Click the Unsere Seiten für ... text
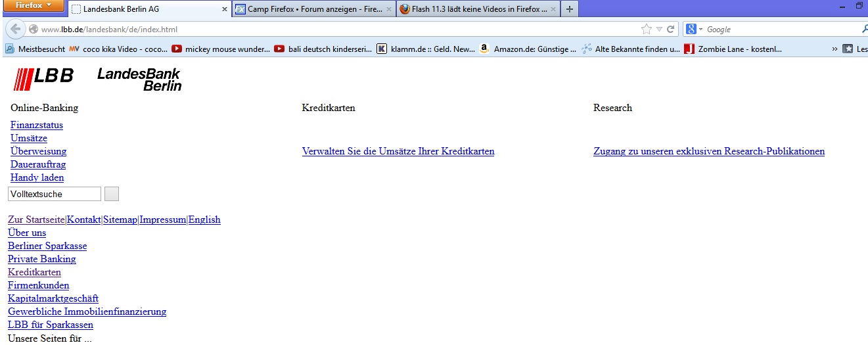The width and height of the screenshot is (868, 345). [x=50, y=338]
